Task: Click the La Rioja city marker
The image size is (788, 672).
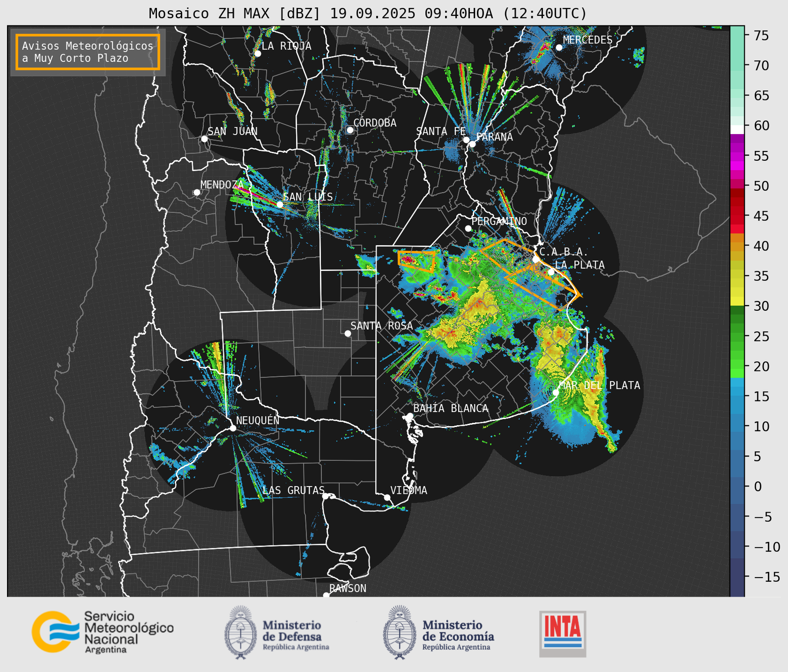Action: [x=257, y=54]
